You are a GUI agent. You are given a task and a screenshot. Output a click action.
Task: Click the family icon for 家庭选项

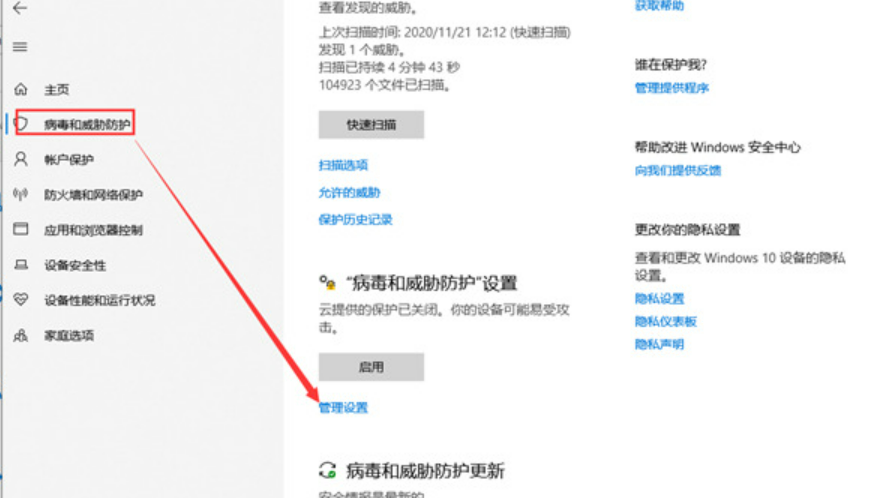(x=21, y=335)
